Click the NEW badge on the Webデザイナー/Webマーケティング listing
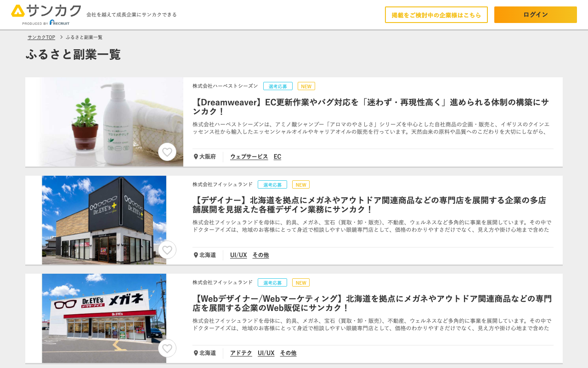 [x=301, y=282]
